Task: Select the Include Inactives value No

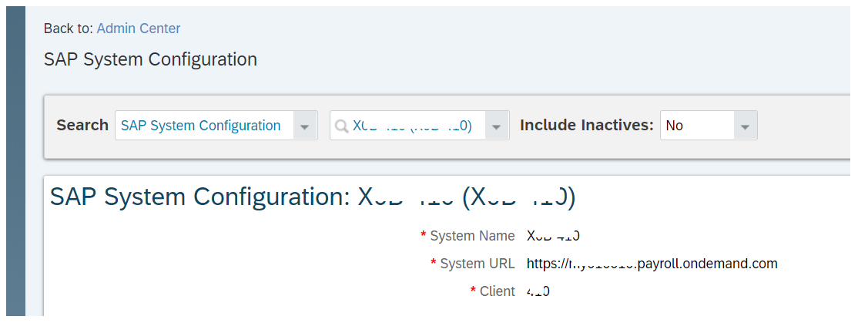Action: point(674,126)
